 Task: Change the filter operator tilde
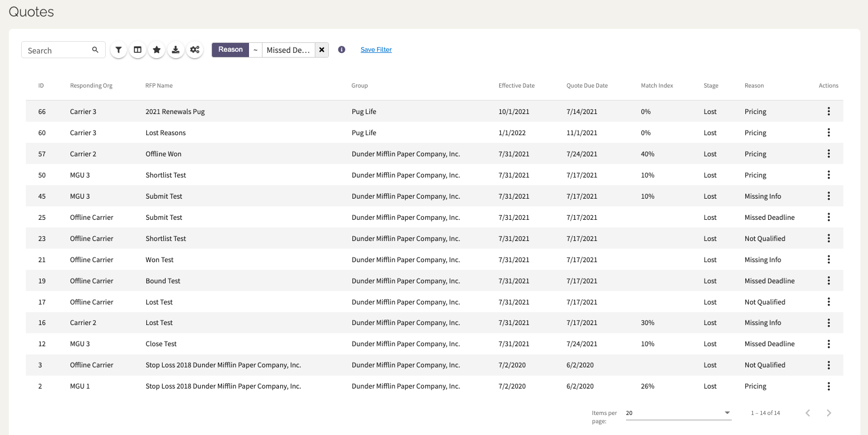click(255, 50)
